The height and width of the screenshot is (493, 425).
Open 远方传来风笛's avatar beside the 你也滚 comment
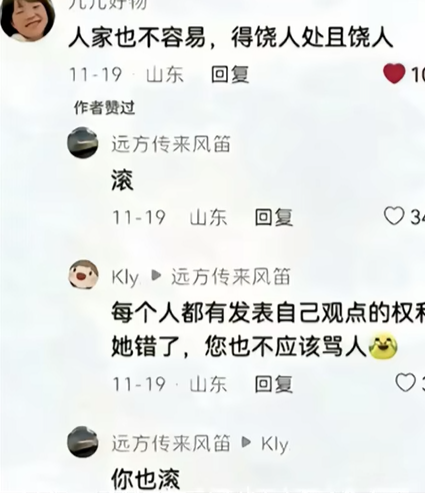pos(83,441)
